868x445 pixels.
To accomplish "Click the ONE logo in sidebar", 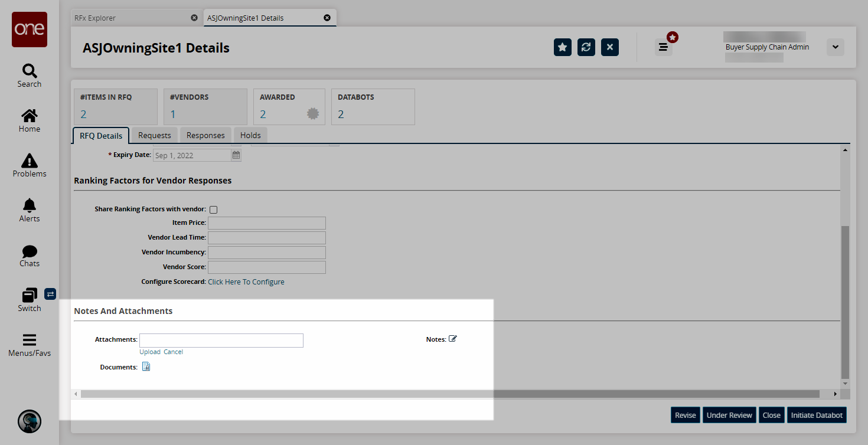I will [30, 30].
